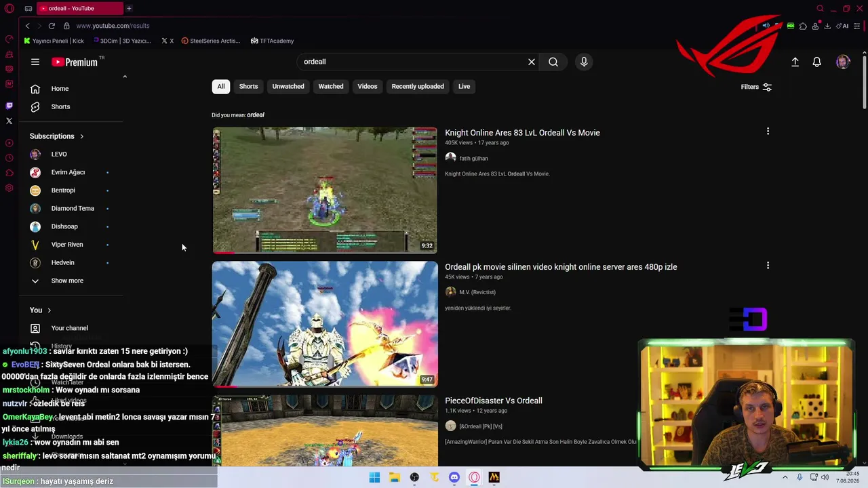Open the YouTube guide hamburger menu
Viewport: 868px width, 488px height.
coord(35,62)
